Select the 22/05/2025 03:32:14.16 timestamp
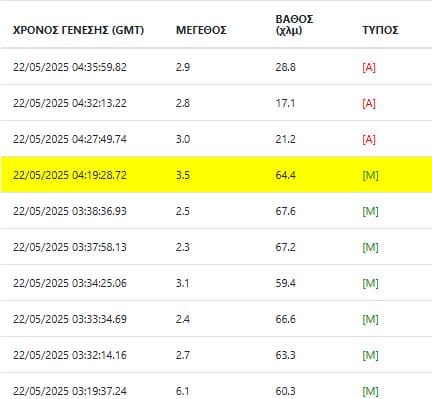The width and height of the screenshot is (432, 399). point(70,355)
